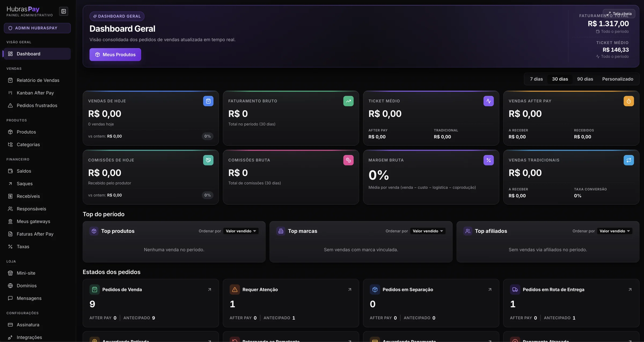Open the Meus Produtos button

[x=115, y=54]
